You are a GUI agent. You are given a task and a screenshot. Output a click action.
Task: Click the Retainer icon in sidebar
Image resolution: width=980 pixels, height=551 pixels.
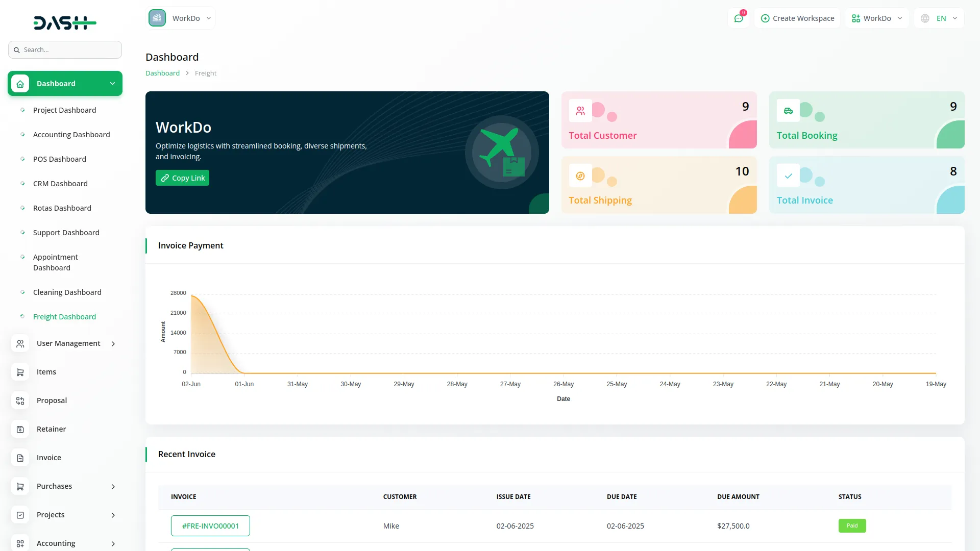point(20,429)
